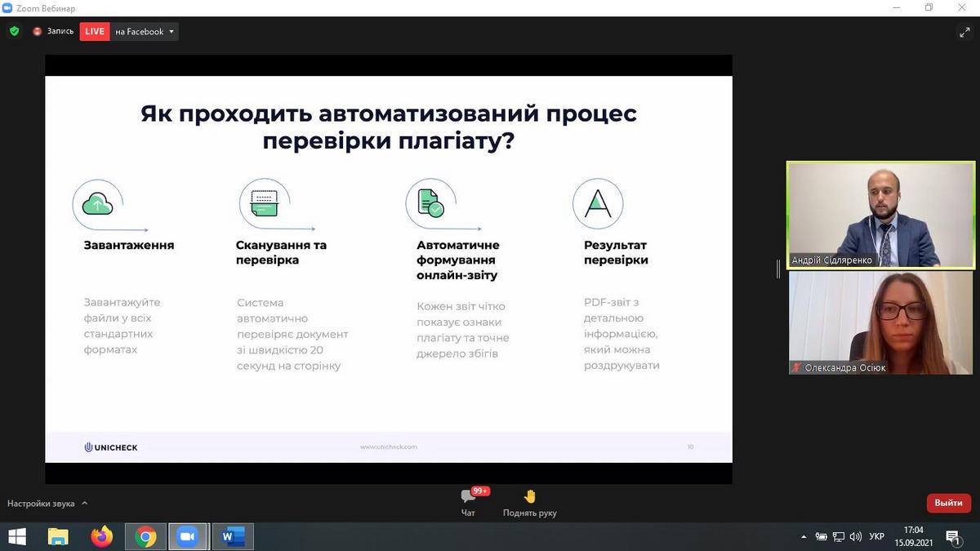The image size is (980, 551).
Task: Open the Chat panel icon
Action: pyautogui.click(x=468, y=496)
